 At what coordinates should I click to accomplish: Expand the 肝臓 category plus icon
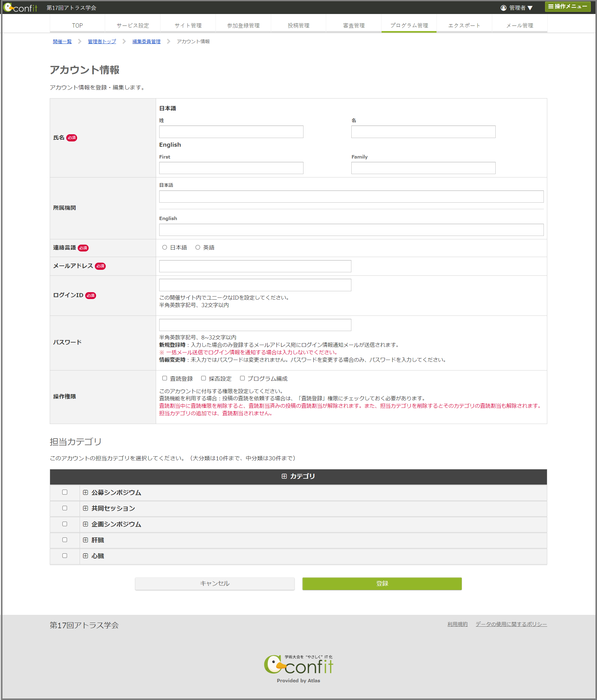(x=86, y=540)
